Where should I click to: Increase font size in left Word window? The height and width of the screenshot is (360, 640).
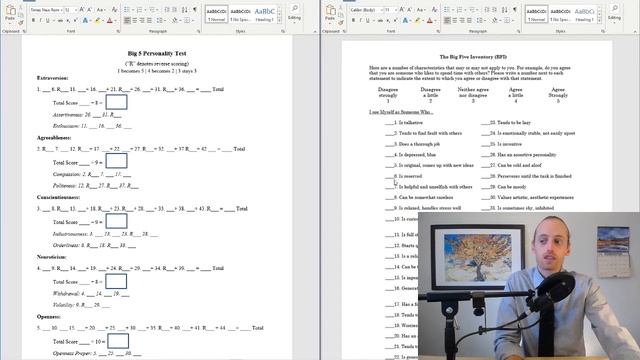coord(82,9)
